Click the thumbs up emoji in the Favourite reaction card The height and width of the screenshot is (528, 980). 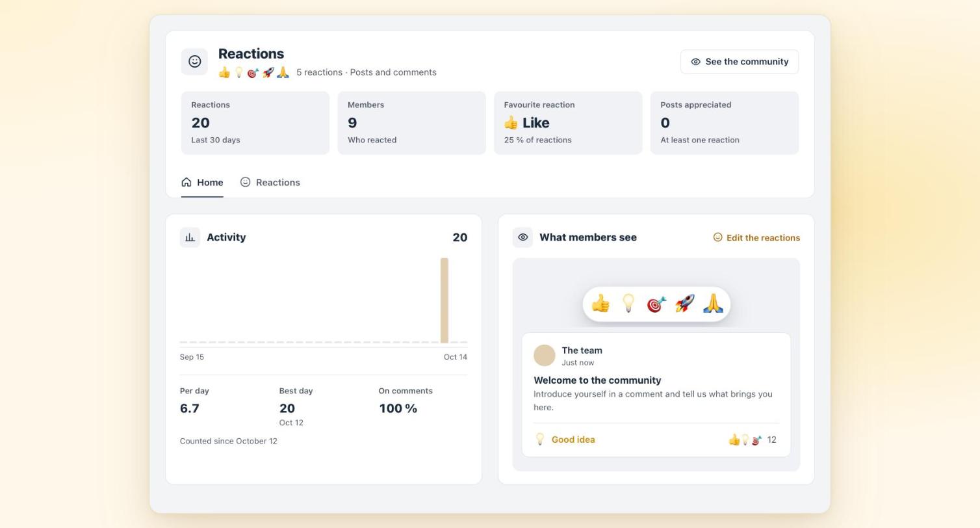tap(511, 123)
